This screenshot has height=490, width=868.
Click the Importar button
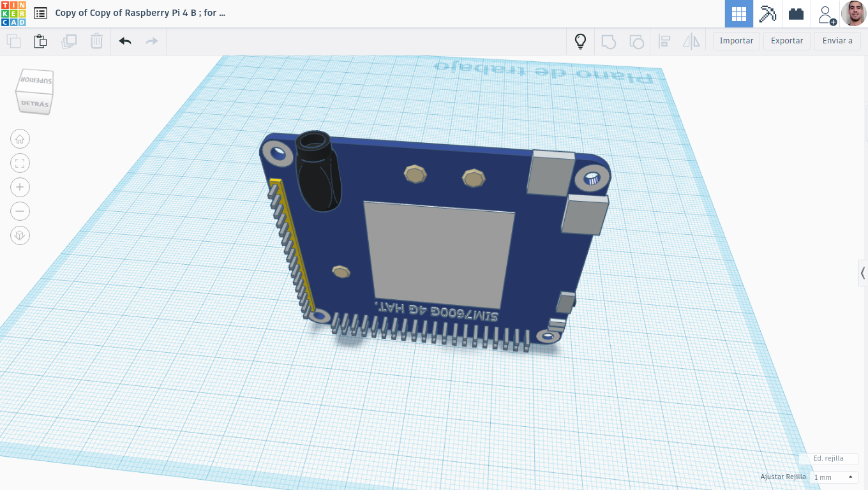click(x=737, y=41)
